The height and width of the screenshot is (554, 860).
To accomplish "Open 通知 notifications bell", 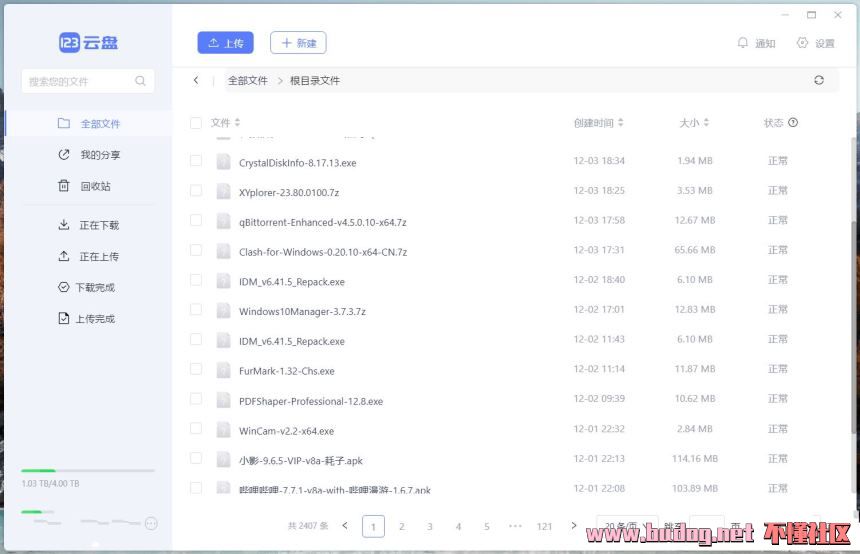I will click(756, 43).
